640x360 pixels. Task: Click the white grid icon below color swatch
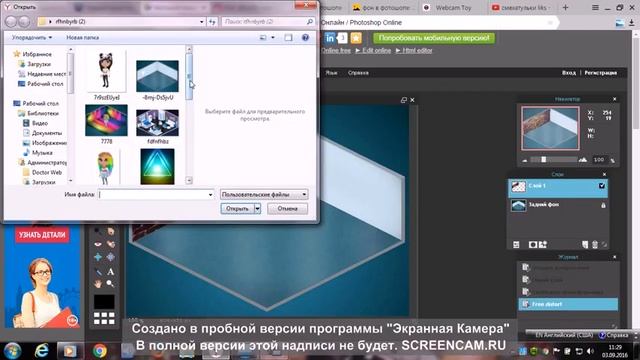[x=104, y=318]
